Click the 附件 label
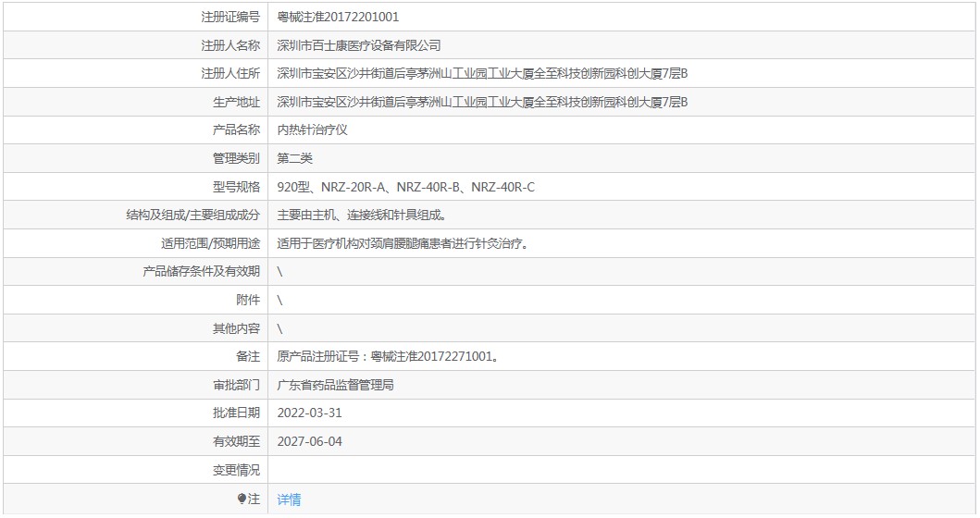This screenshot has width=980, height=518. pyautogui.click(x=247, y=300)
